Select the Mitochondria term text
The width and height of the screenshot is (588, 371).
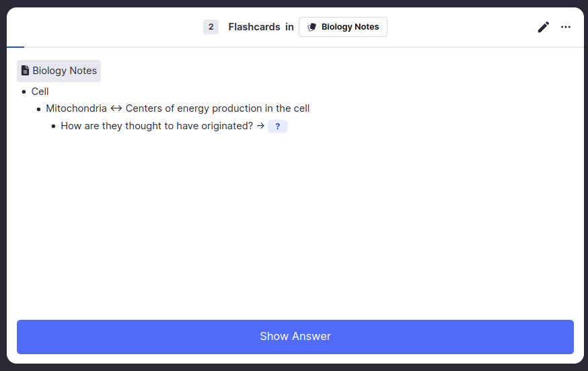pyautogui.click(x=76, y=108)
